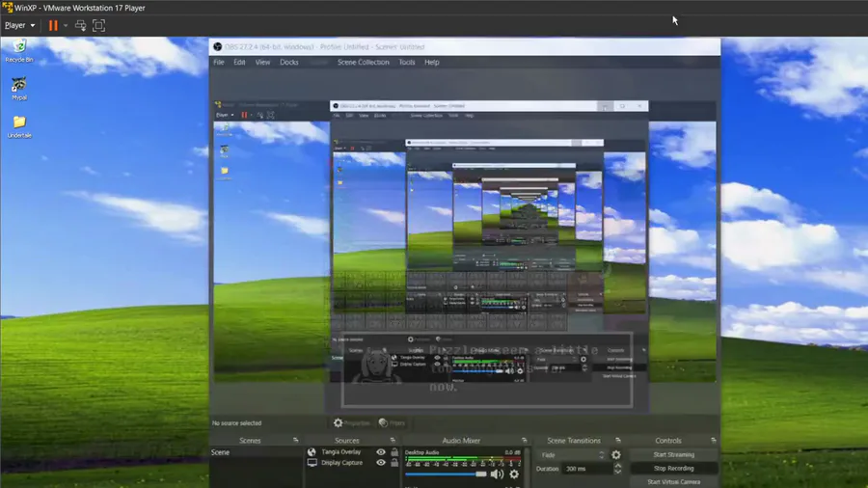Click the Start Virtual Camera button
Screen dimensions: 868x488
[x=674, y=482]
